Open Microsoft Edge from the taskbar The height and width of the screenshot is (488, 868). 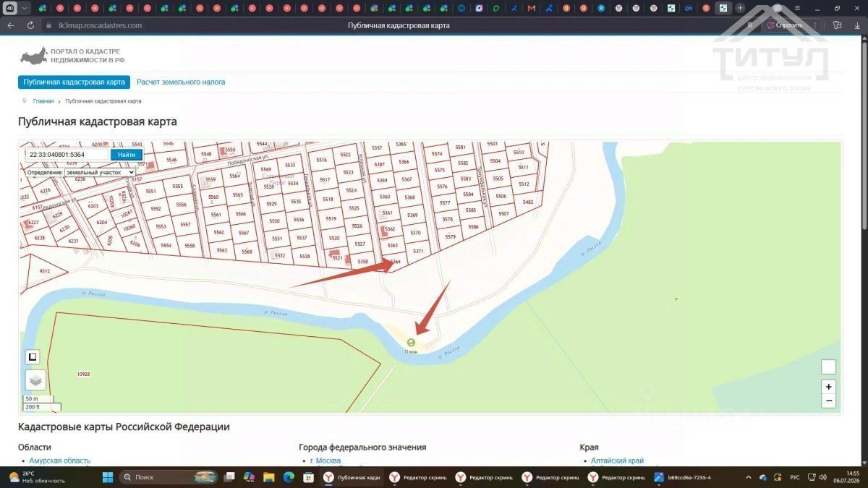click(x=289, y=477)
